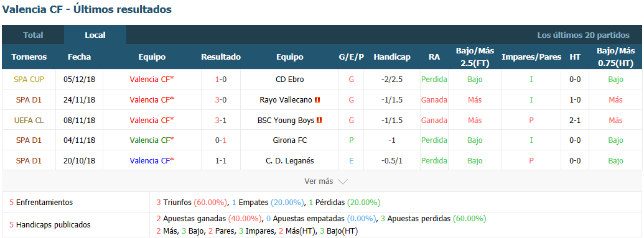Click the SPA CUP tournament label
This screenshot has height=238, width=644.
tap(29, 79)
